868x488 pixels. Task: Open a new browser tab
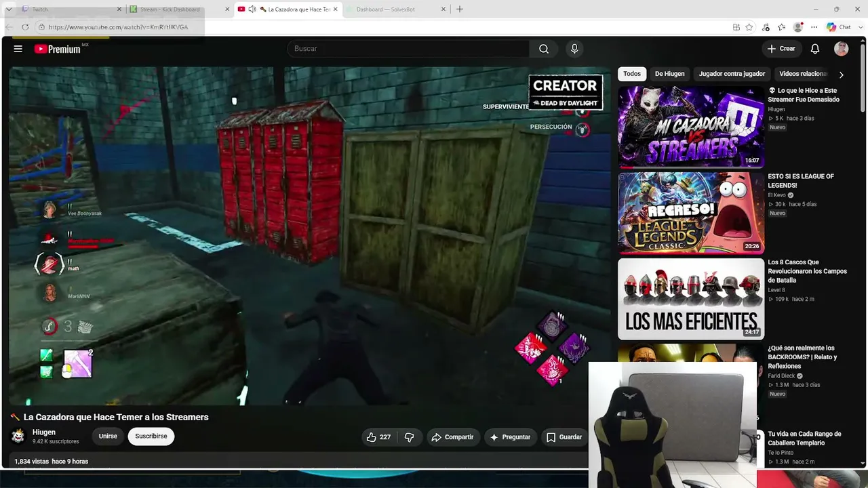pyautogui.click(x=460, y=9)
